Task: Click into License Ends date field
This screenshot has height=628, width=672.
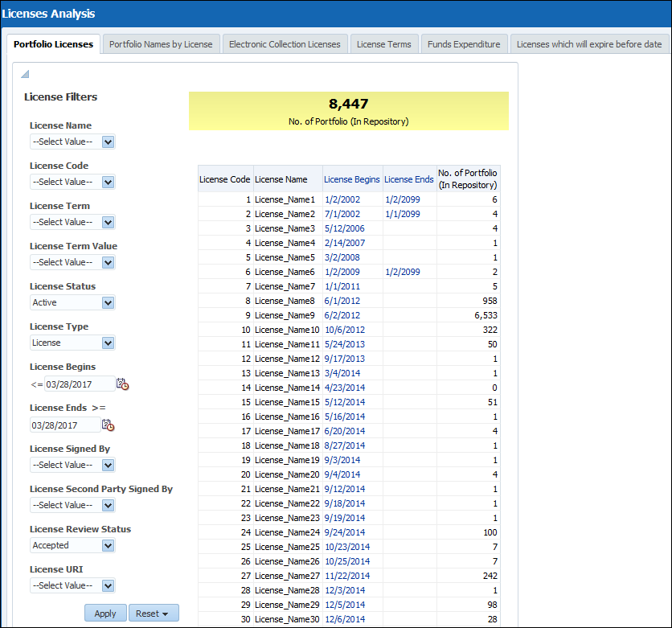Action: tap(65, 425)
